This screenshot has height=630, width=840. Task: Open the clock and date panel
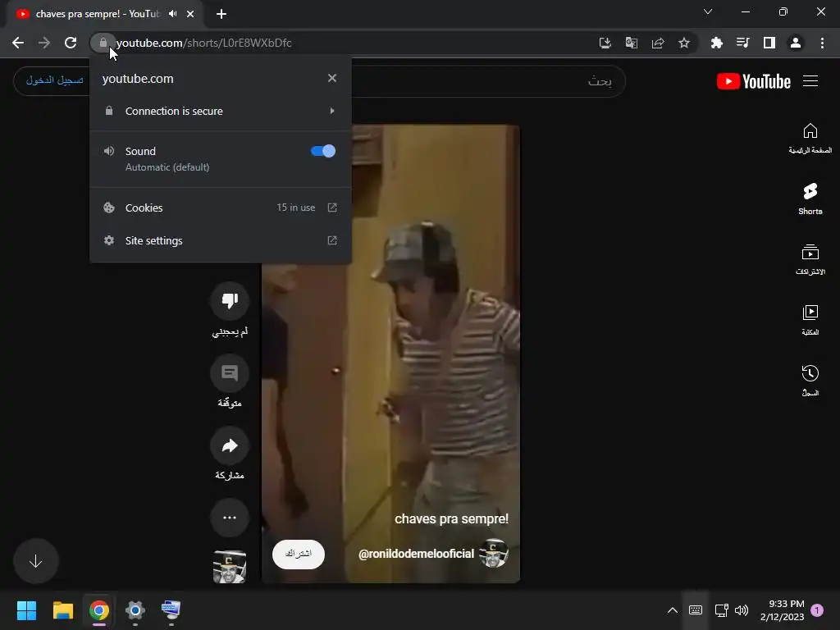(782, 610)
